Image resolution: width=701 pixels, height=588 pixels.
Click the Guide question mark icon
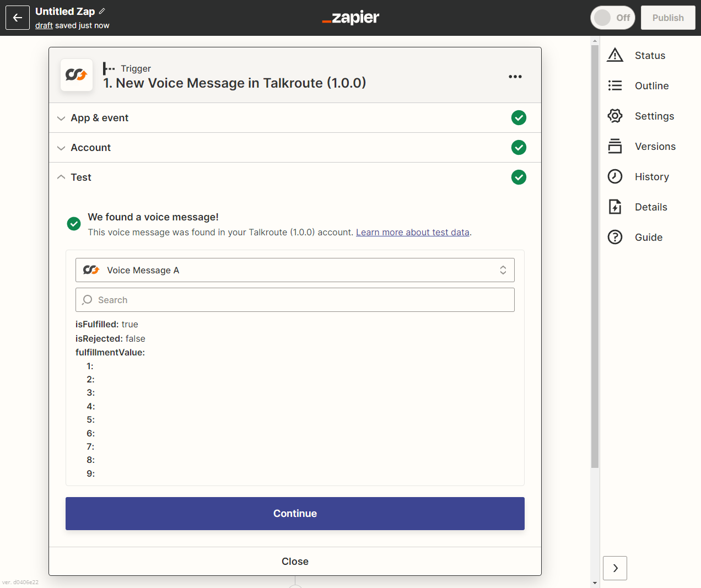[x=615, y=237]
